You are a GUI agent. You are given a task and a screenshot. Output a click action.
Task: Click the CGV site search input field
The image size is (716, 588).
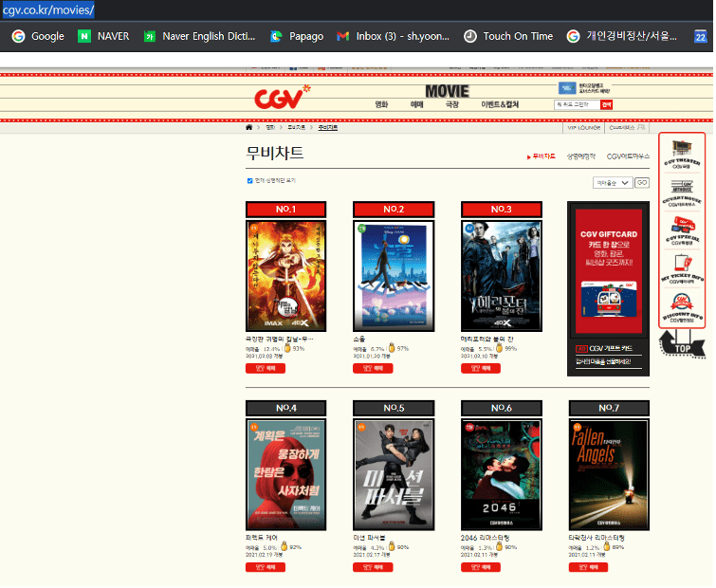(578, 104)
